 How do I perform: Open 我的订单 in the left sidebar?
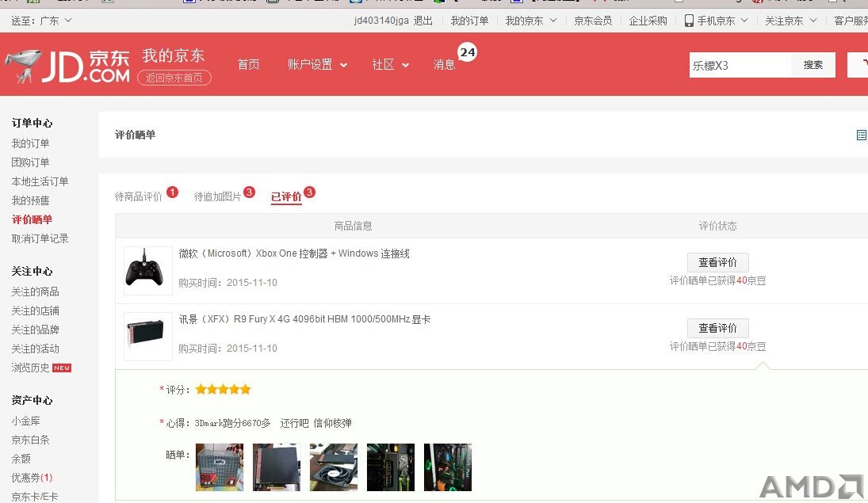pos(30,143)
